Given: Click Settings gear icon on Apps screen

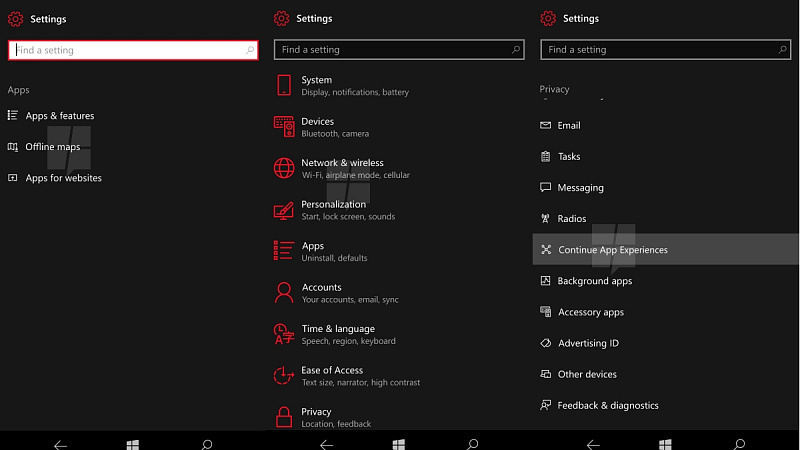Looking at the screenshot, I should click(15, 19).
